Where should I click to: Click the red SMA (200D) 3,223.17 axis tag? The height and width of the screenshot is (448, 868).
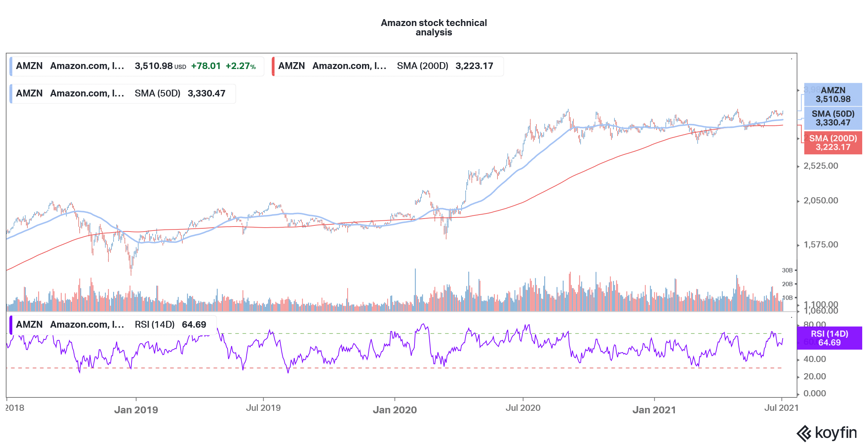pos(833,143)
